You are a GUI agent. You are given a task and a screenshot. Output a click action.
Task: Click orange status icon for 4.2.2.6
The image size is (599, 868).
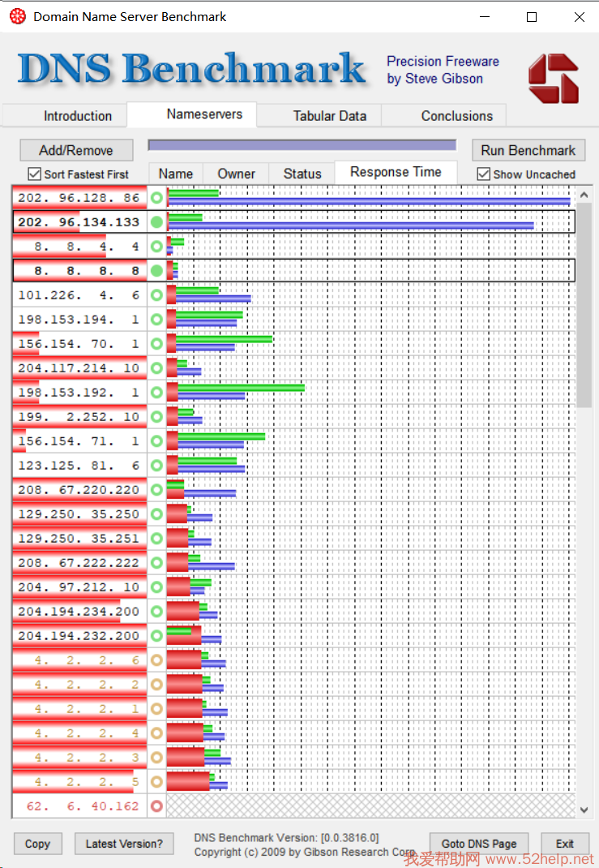(156, 660)
